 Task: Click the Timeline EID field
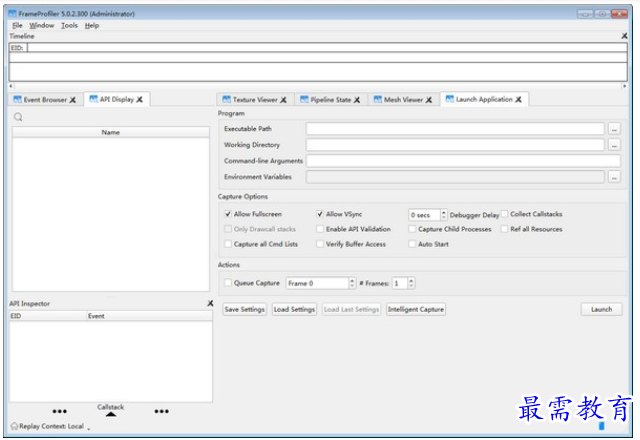click(327, 48)
